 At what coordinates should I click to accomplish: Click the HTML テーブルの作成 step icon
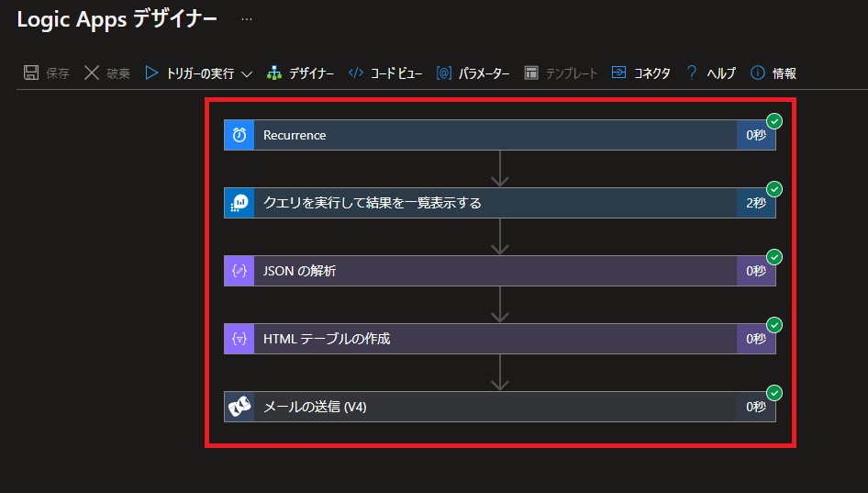(239, 339)
